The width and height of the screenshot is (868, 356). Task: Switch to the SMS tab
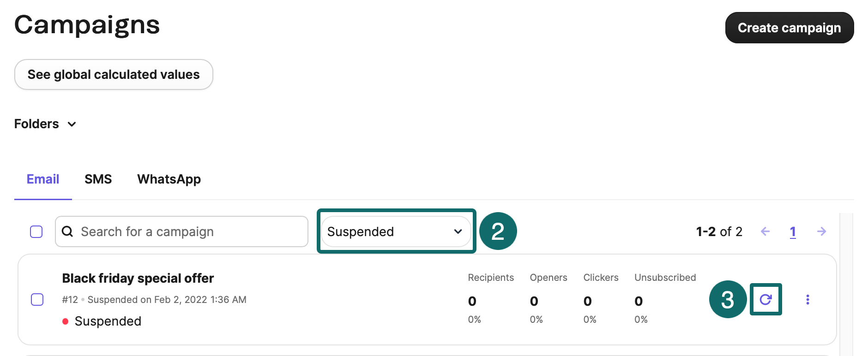click(98, 179)
